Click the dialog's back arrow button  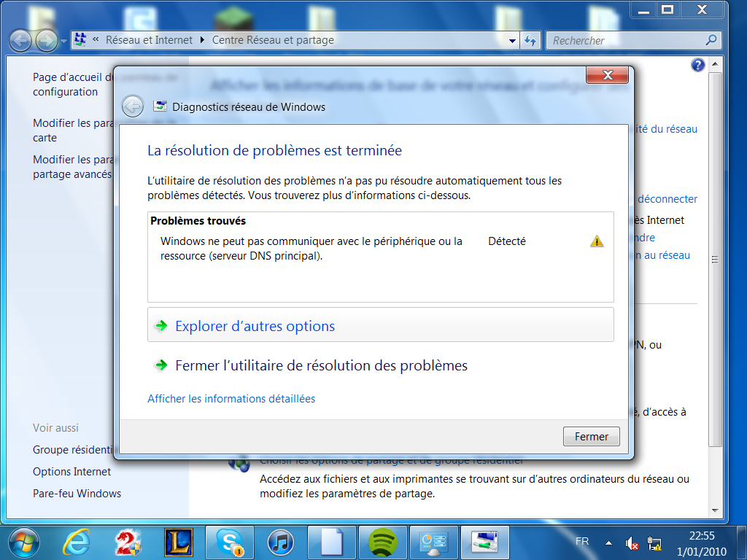coord(133,106)
